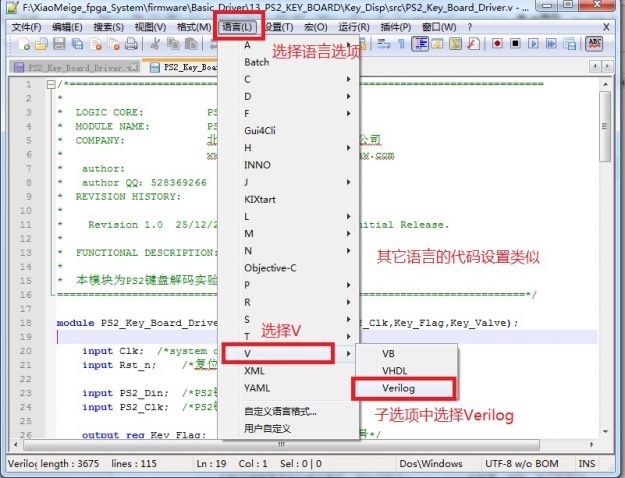The image size is (625, 478).
Task: Choose Gui4Cli from the language menu
Action: [289, 131]
